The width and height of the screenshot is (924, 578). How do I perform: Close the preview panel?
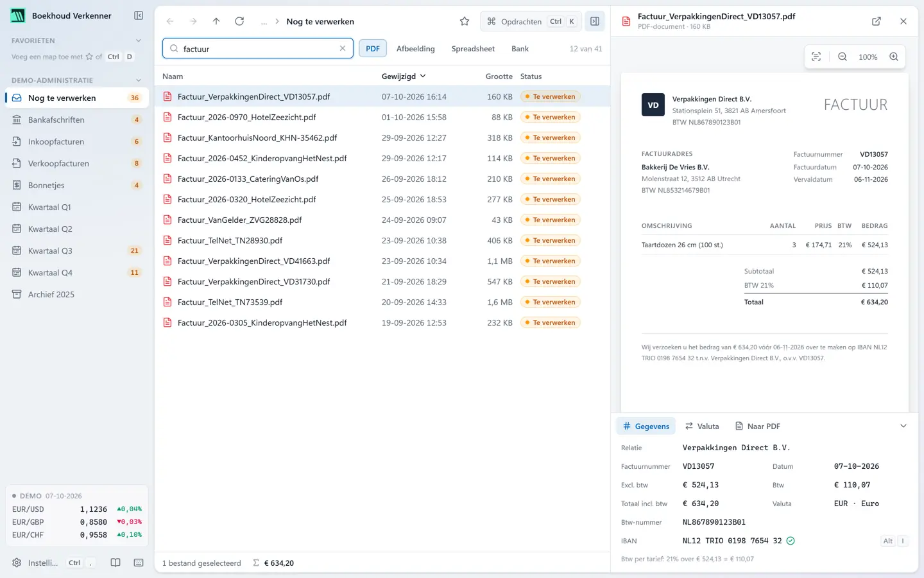903,21
